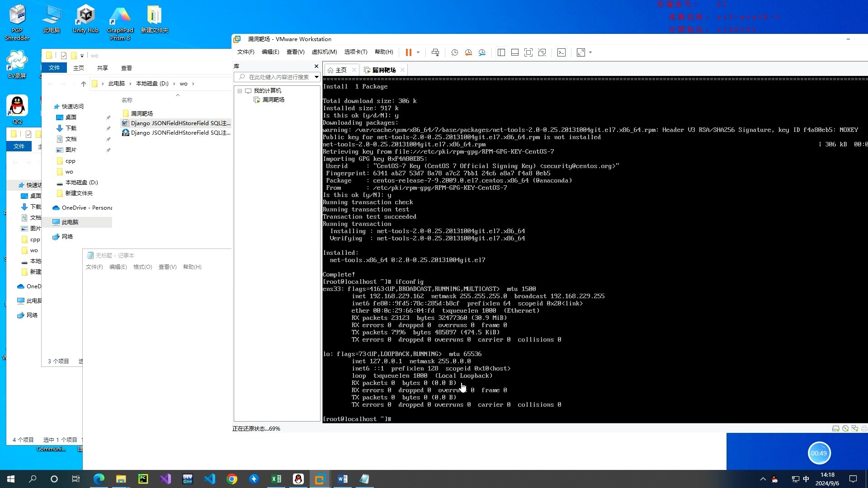Open the 虚拟机(M) menu

[324, 52]
